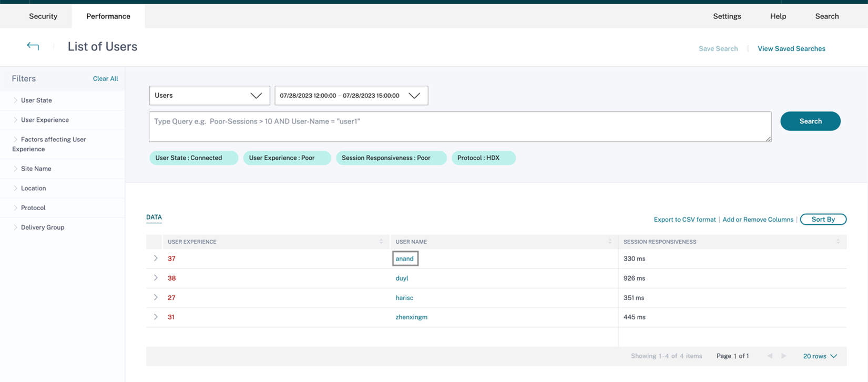Sort by User Name column arrows

point(609,242)
